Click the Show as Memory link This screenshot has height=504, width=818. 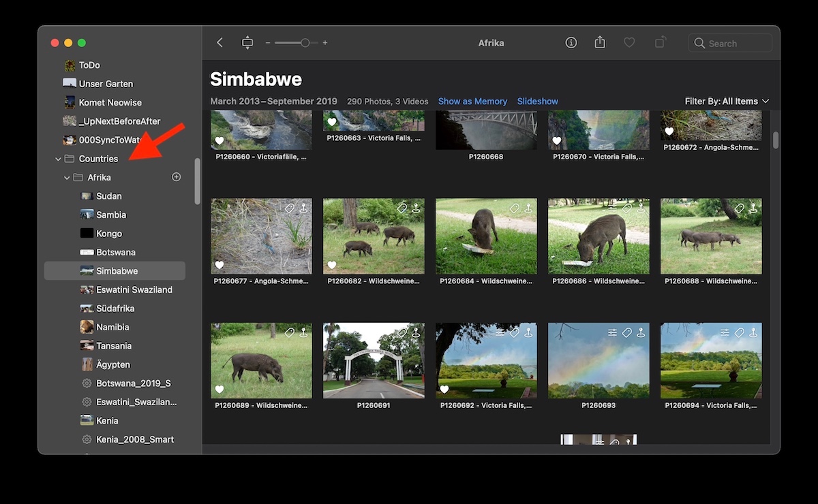pyautogui.click(x=472, y=101)
